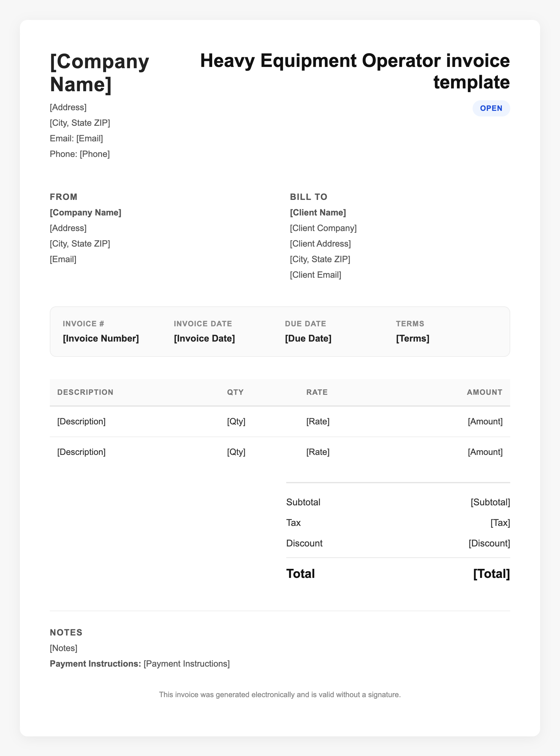Click the AMOUNT column header
560x756 pixels.
484,392
